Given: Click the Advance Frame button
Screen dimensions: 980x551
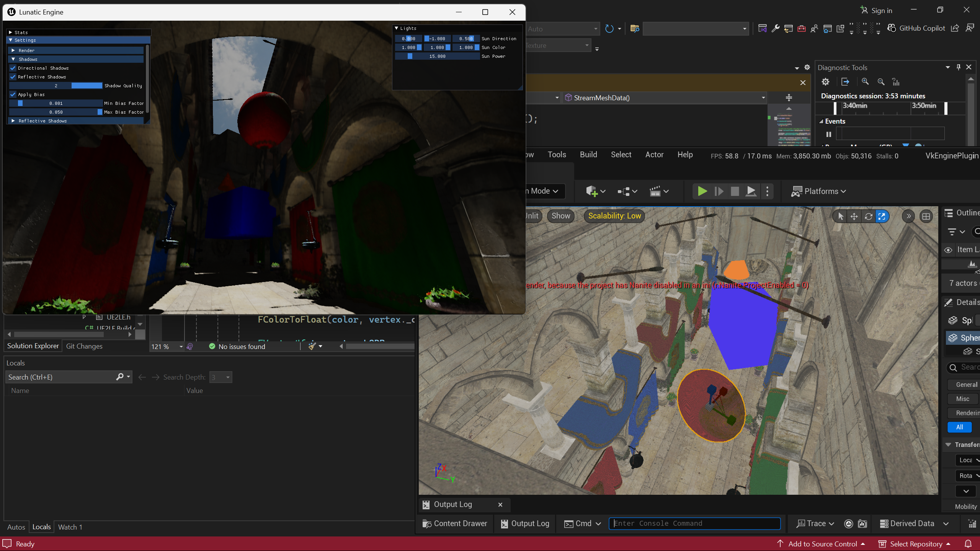Looking at the screenshot, I should pos(719,191).
